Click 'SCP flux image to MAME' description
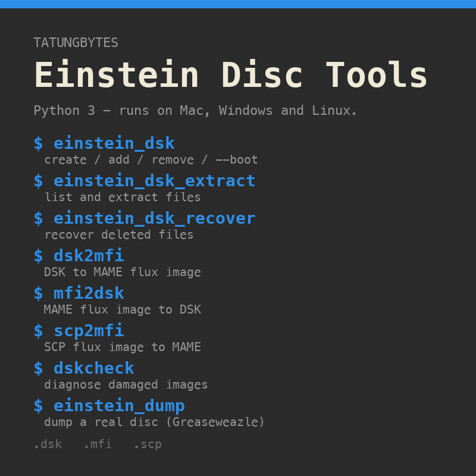Image resolution: width=476 pixels, height=476 pixels. (123, 347)
